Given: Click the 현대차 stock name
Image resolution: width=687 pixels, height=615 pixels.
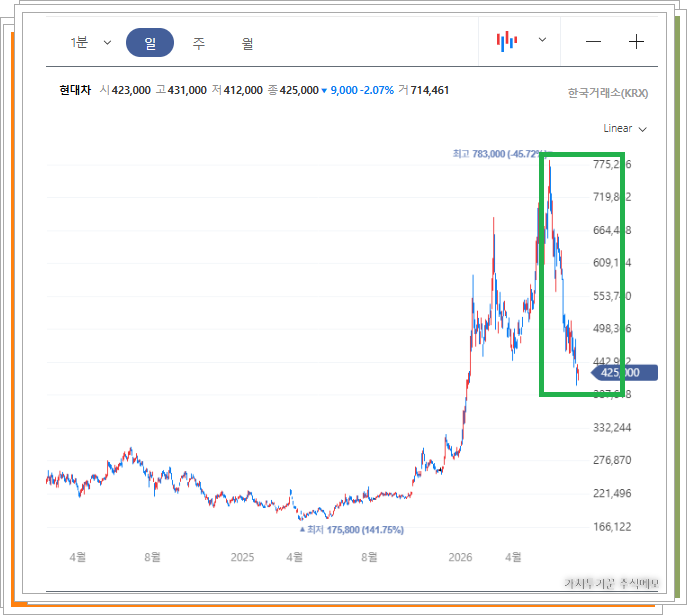Looking at the screenshot, I should coord(75,90).
